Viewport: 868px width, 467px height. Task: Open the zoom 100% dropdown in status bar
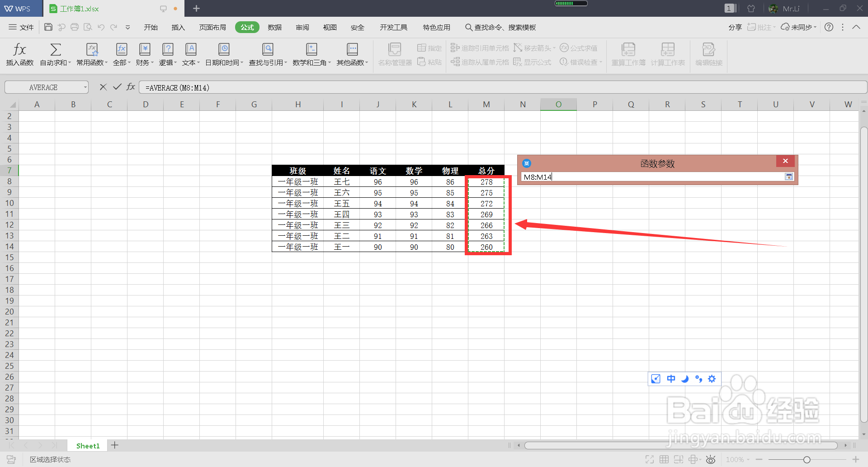[738, 460]
